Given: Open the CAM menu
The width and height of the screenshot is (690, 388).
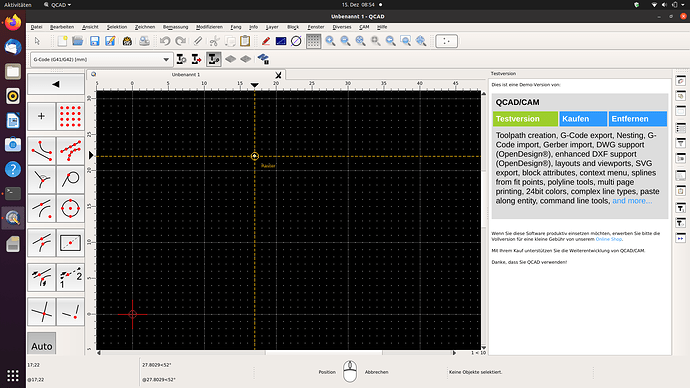Looking at the screenshot, I should click(x=364, y=27).
